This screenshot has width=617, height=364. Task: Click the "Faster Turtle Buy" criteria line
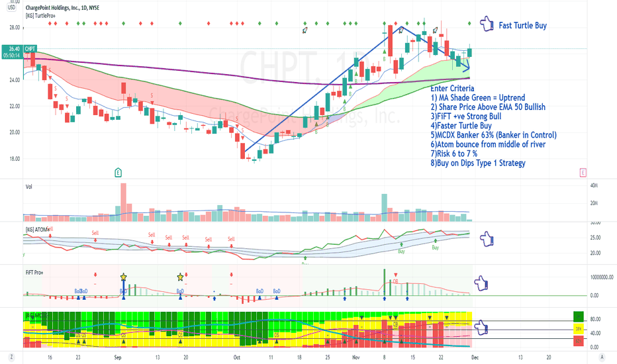(x=461, y=126)
